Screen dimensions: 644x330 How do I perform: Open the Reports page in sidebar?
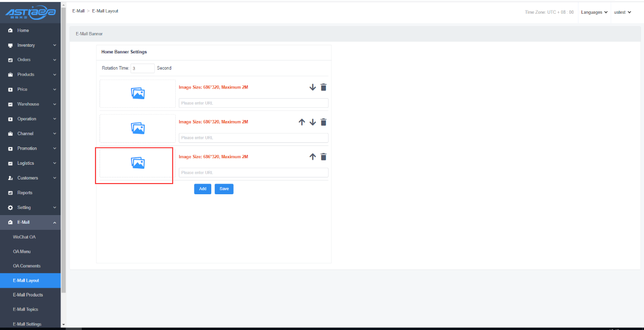click(25, 193)
